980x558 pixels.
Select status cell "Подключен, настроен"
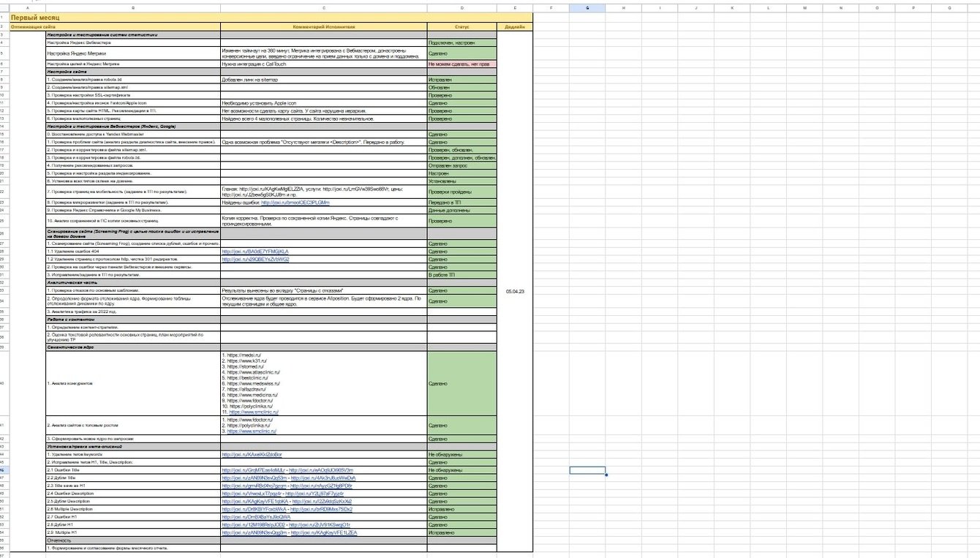pos(461,43)
